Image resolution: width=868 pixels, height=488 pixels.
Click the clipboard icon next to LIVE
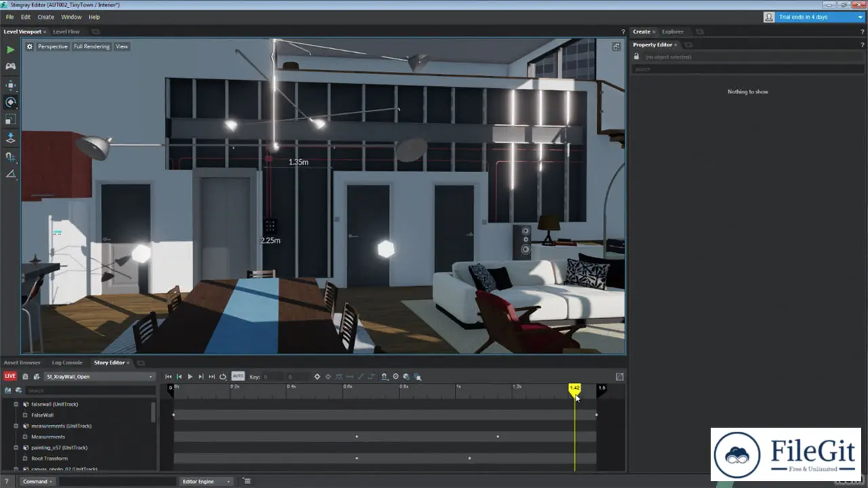pyautogui.click(x=25, y=377)
